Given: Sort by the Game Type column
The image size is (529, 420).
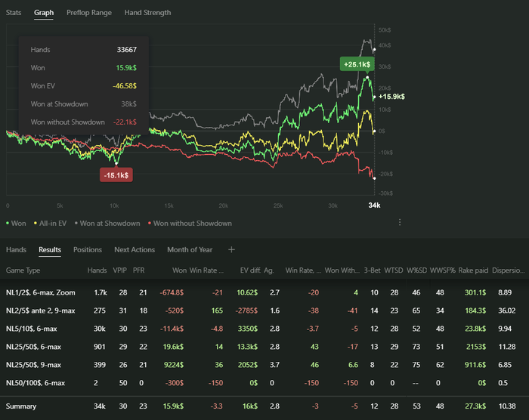Looking at the screenshot, I should [x=23, y=270].
